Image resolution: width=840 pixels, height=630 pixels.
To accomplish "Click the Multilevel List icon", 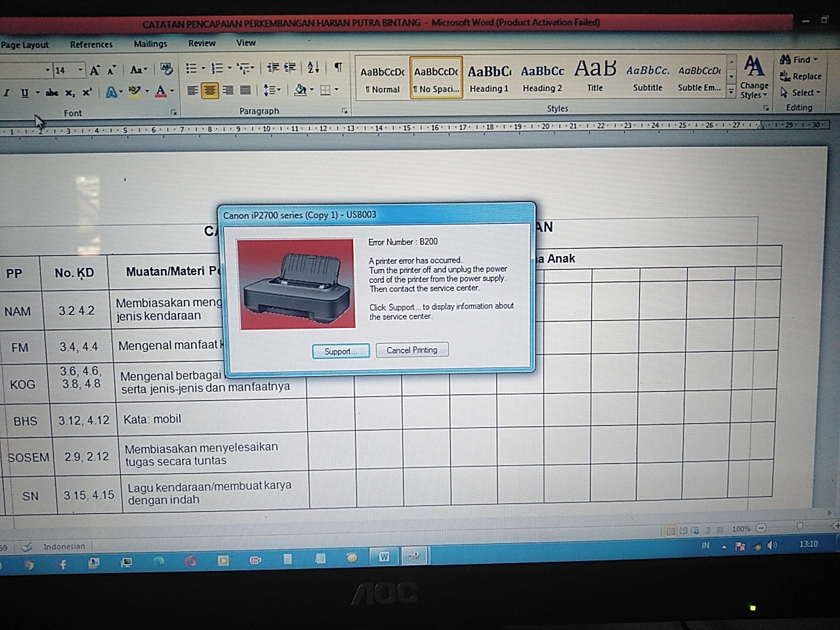I will tap(243, 68).
